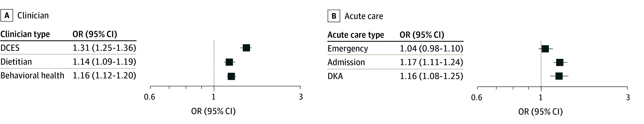644x124 pixels.
Task: Click the DKA square marker in plot
Action: pos(559,76)
